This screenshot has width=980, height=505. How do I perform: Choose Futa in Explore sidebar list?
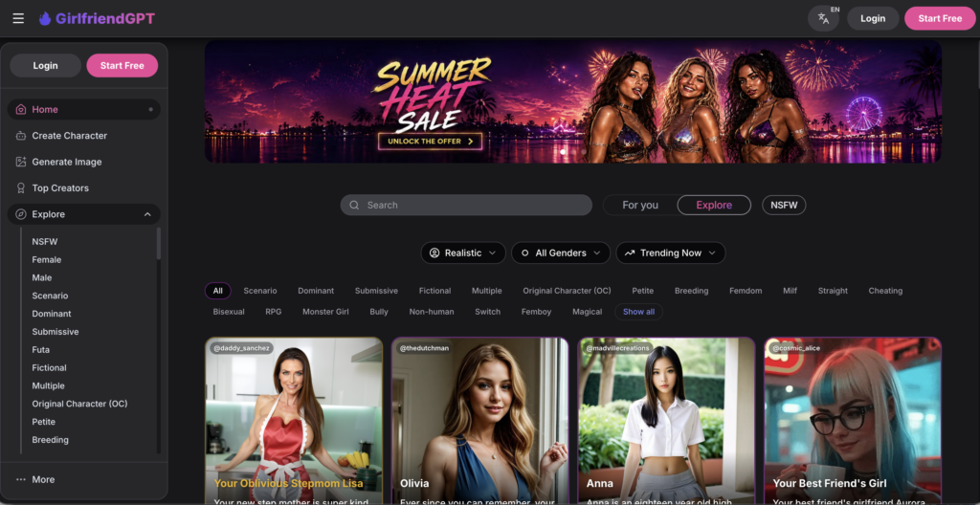pyautogui.click(x=40, y=349)
